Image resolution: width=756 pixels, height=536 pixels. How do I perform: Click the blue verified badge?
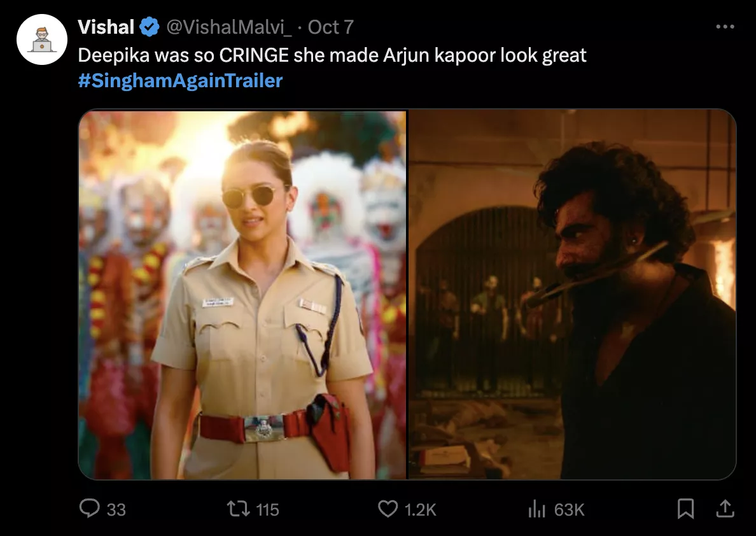pyautogui.click(x=150, y=27)
